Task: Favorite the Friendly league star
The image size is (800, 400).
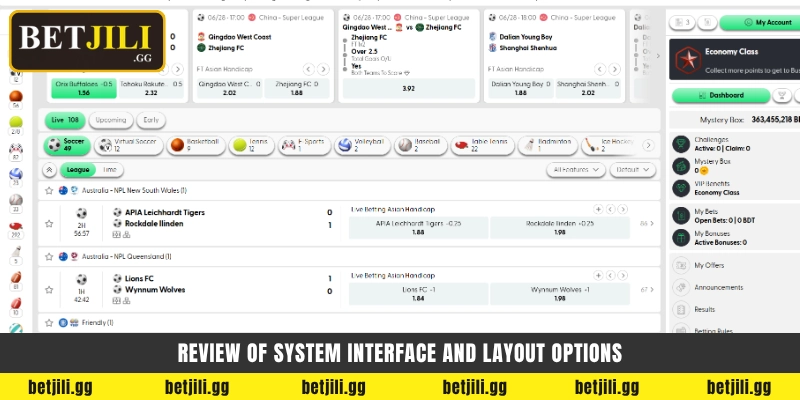Action: point(49,323)
